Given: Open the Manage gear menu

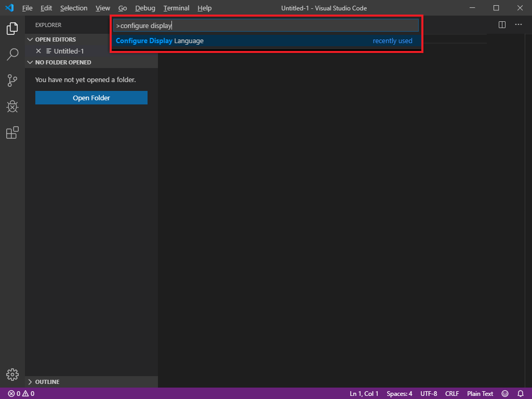Looking at the screenshot, I should (12, 375).
